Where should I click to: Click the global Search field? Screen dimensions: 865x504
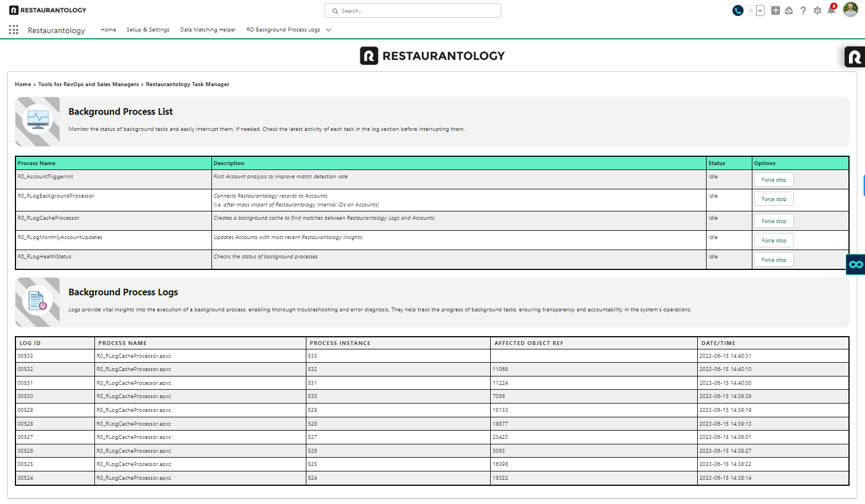(413, 10)
